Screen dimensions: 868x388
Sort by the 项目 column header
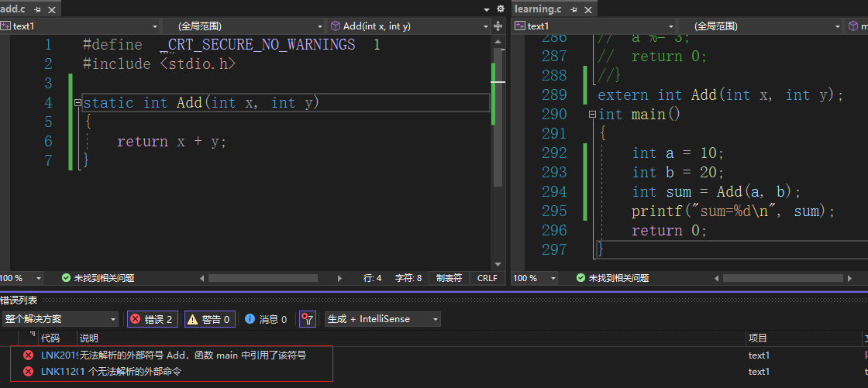pyautogui.click(x=758, y=338)
